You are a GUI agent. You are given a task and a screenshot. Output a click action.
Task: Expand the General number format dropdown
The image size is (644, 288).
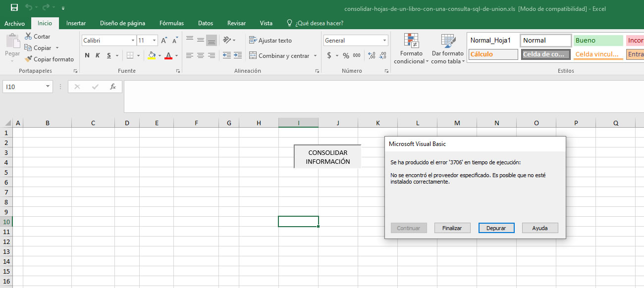click(384, 41)
